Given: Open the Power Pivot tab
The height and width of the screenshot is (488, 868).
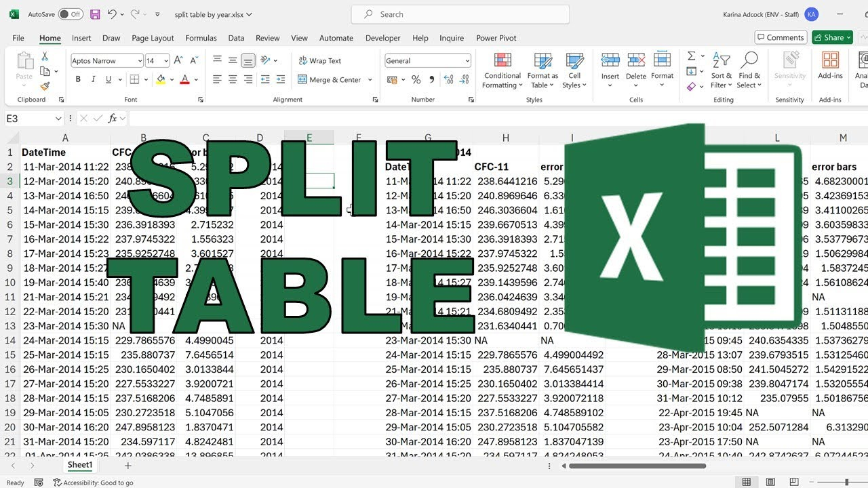Looking at the screenshot, I should coord(496,38).
